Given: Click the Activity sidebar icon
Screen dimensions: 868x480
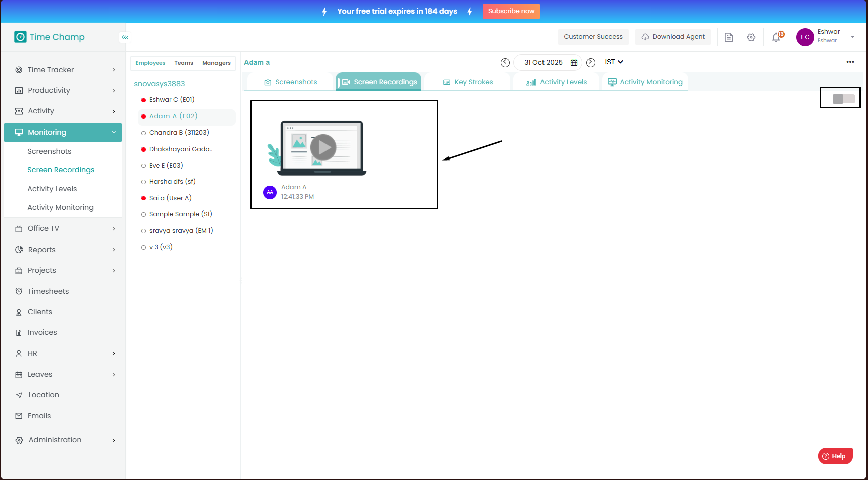Looking at the screenshot, I should [19, 111].
